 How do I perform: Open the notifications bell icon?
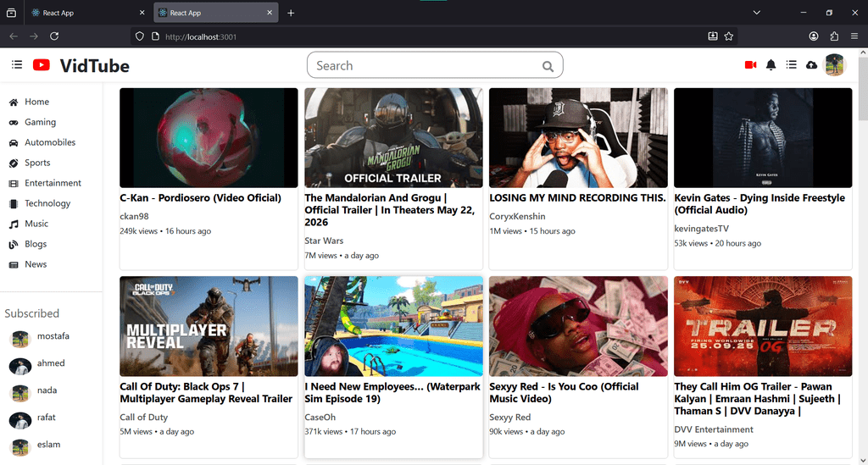tap(771, 65)
